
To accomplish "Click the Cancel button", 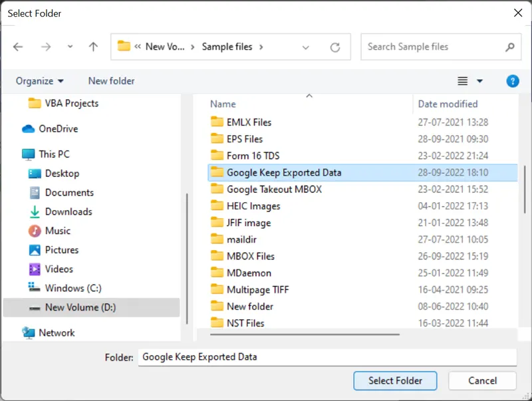I will [482, 380].
